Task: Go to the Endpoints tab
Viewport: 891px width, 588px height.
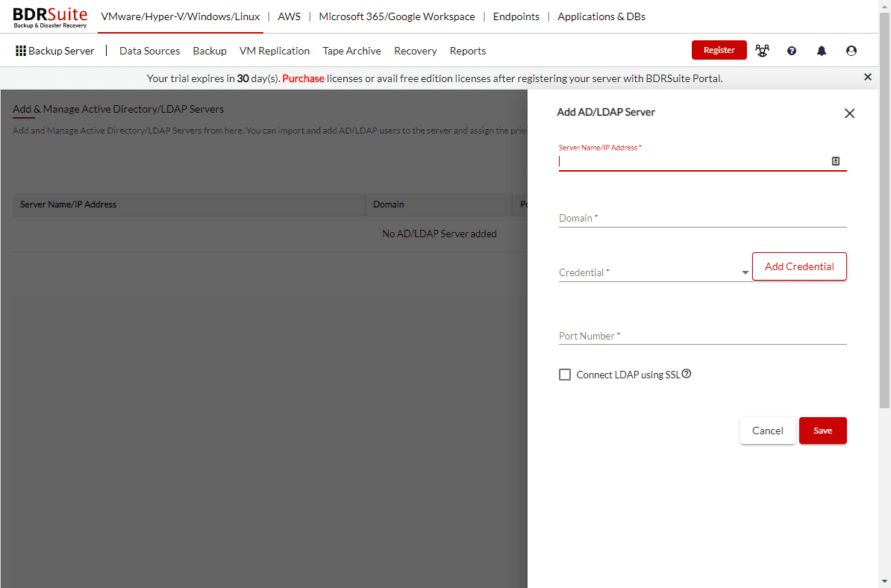Action: (516, 16)
